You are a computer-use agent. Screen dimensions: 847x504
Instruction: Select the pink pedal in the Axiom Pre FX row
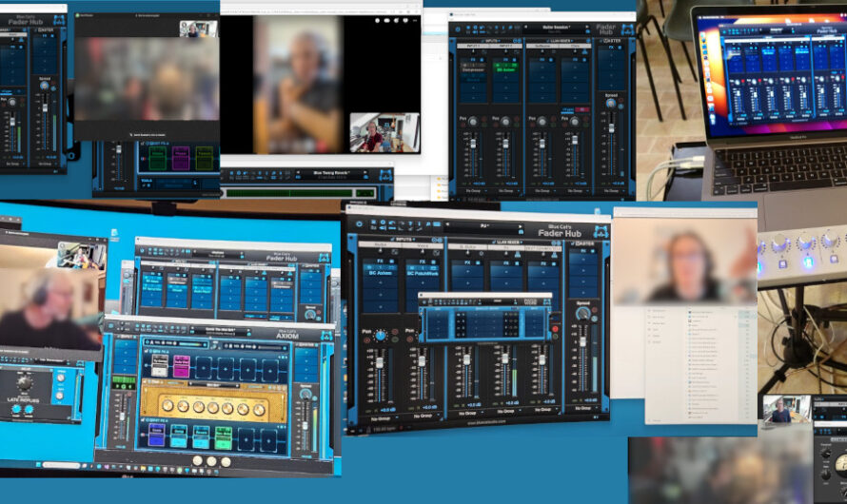(x=182, y=366)
